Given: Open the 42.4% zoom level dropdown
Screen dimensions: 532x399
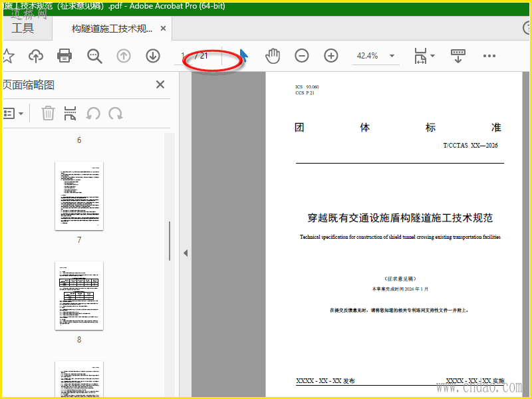Looking at the screenshot, I should coord(376,56).
